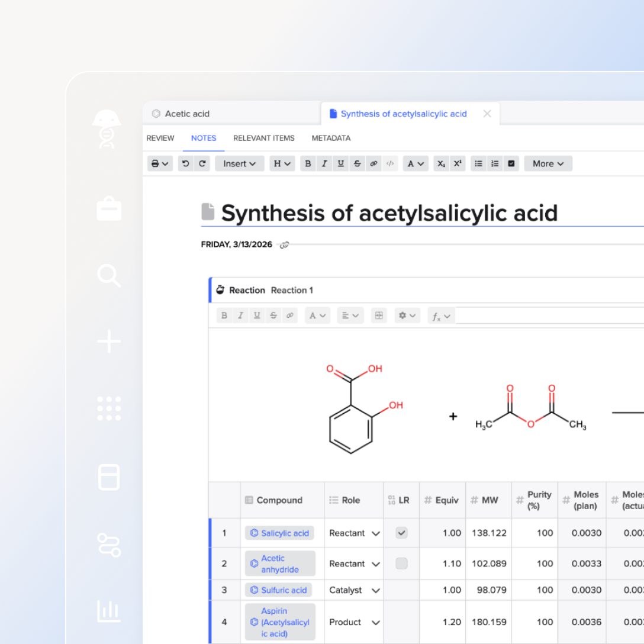Open the settings gear dropdown in Reaction toolbar
This screenshot has width=644, height=644.
pyautogui.click(x=407, y=315)
